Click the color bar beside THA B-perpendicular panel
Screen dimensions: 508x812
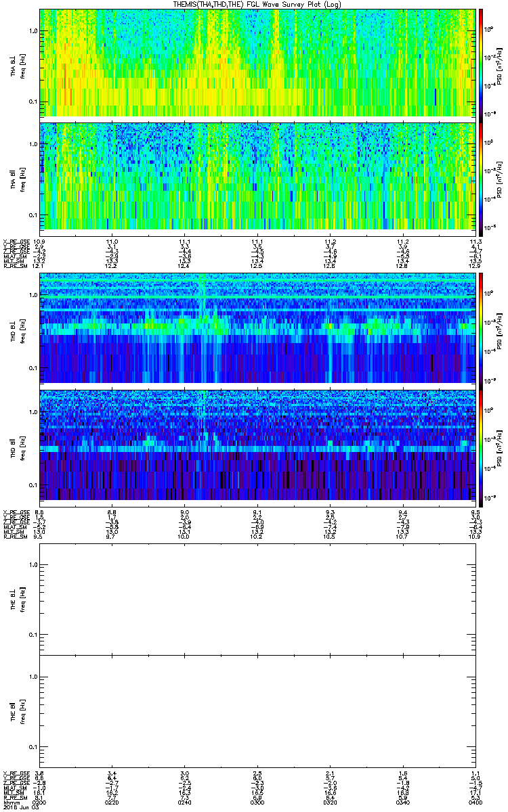[x=481, y=62]
